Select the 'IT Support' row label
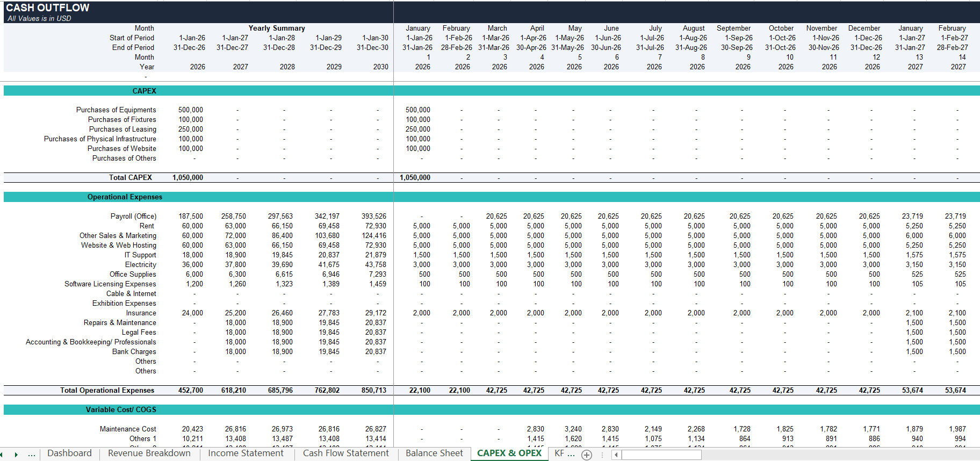Viewport: 980px width, 461px height. click(140, 255)
